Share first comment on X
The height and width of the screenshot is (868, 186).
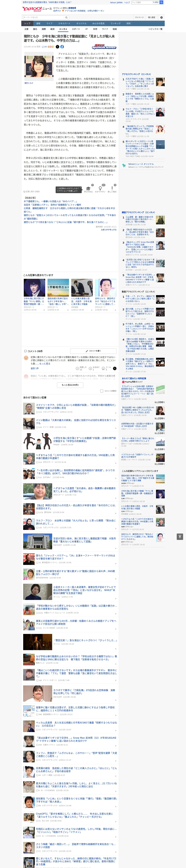(115, 368)
